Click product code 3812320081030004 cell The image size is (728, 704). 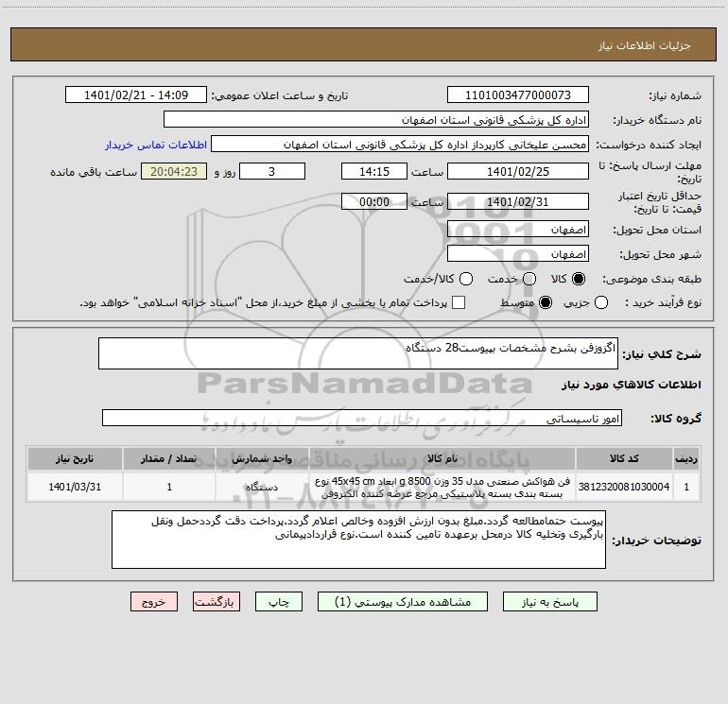point(624,487)
